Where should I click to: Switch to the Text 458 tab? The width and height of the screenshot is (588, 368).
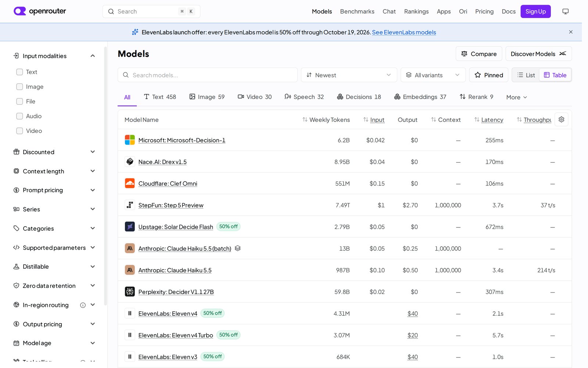click(x=160, y=97)
